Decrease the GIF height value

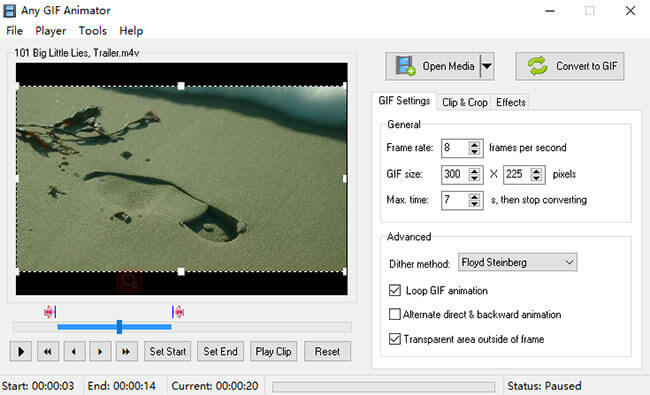536,178
